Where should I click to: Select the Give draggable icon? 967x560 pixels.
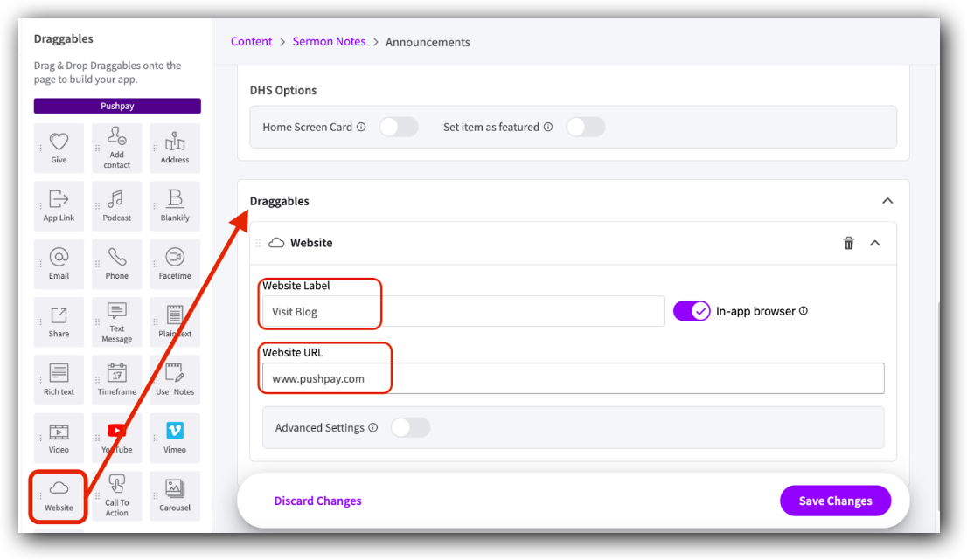pos(59,148)
